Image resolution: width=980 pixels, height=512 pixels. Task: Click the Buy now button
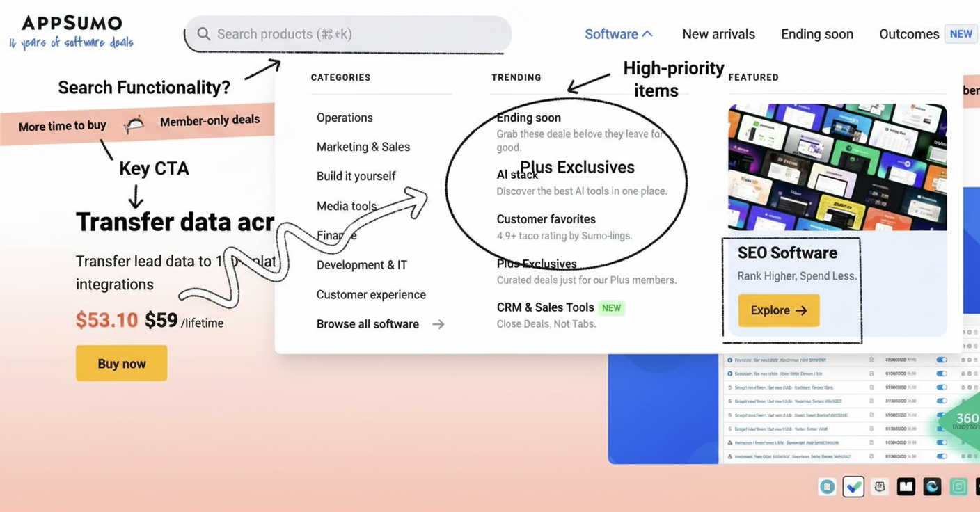[122, 363]
